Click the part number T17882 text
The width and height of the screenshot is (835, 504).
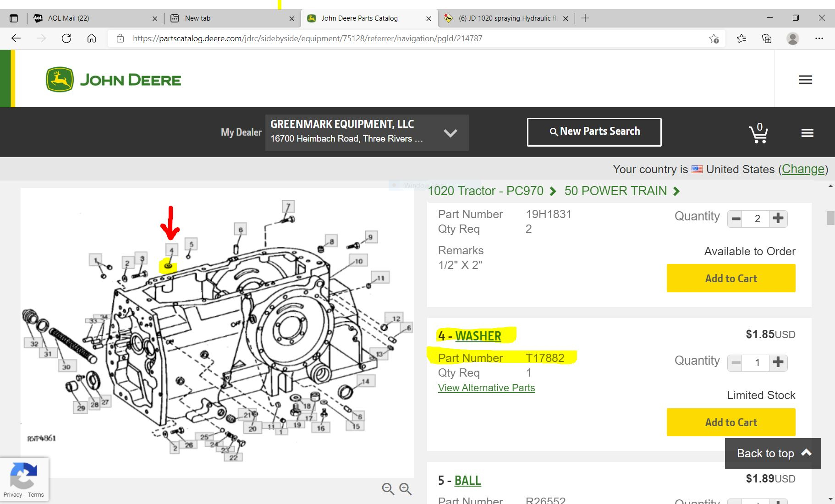point(545,358)
